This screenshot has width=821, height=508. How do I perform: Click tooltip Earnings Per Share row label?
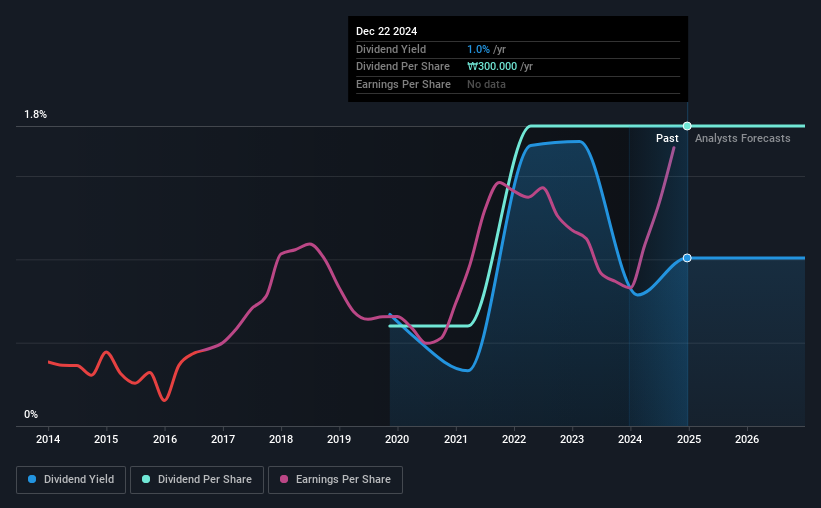pos(403,84)
